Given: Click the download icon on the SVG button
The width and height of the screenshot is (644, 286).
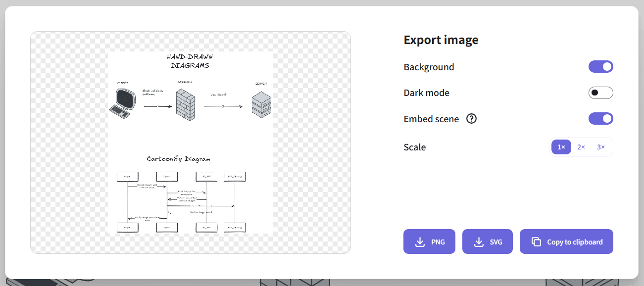Looking at the screenshot, I should click(479, 242).
